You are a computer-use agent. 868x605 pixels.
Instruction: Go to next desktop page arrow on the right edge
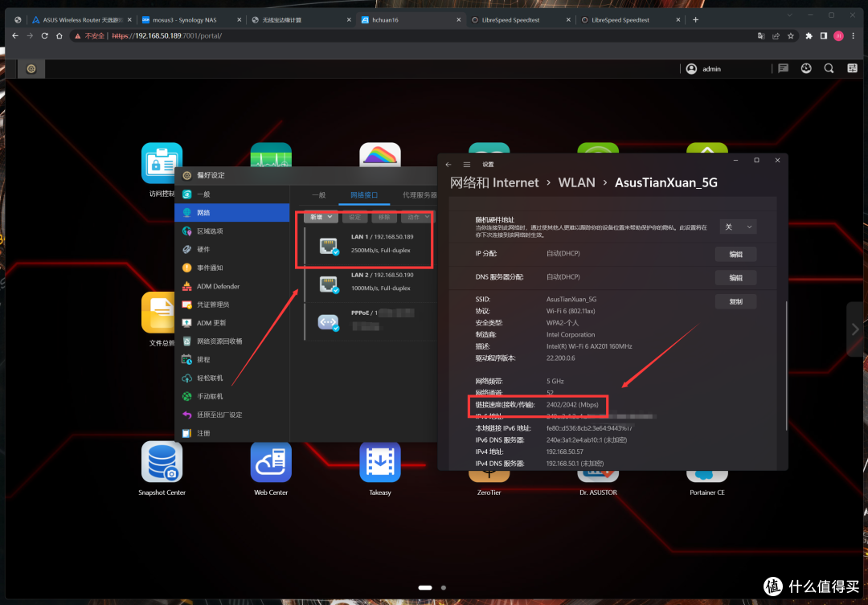click(855, 329)
